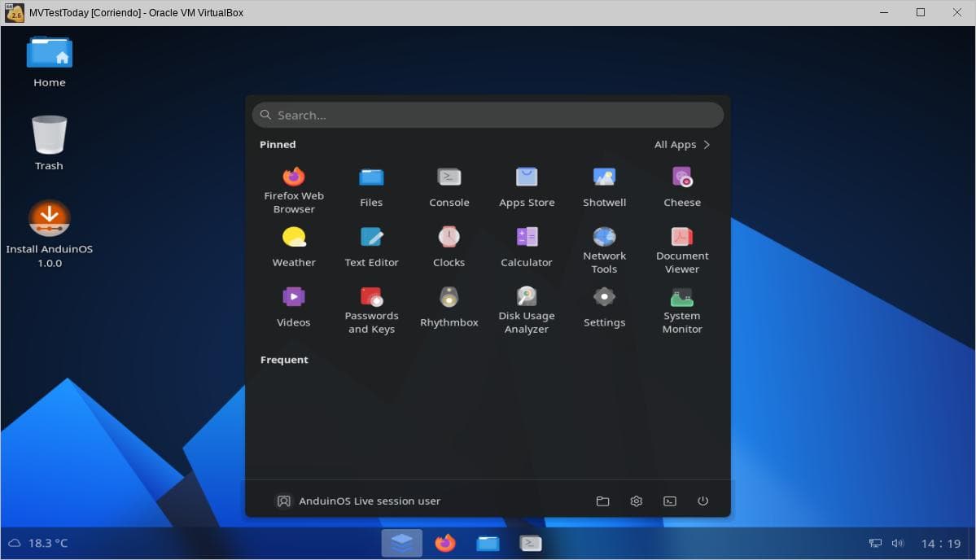Viewport: 976px width, 560px height.
Task: Open Files from the taskbar
Action: [488, 543]
